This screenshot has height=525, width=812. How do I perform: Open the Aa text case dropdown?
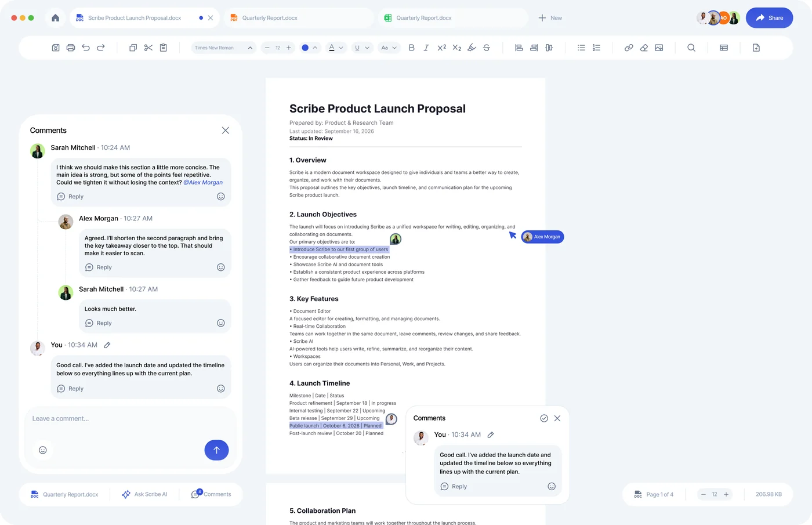tap(389, 48)
